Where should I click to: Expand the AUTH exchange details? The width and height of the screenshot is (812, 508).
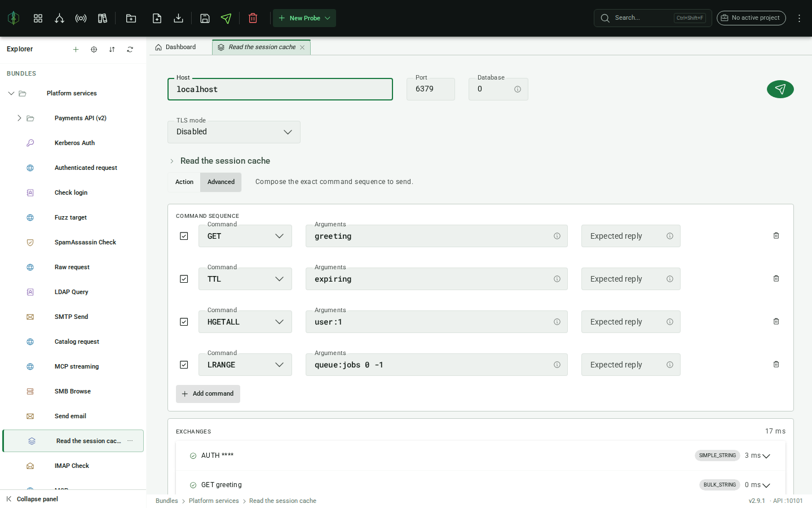[x=766, y=456]
